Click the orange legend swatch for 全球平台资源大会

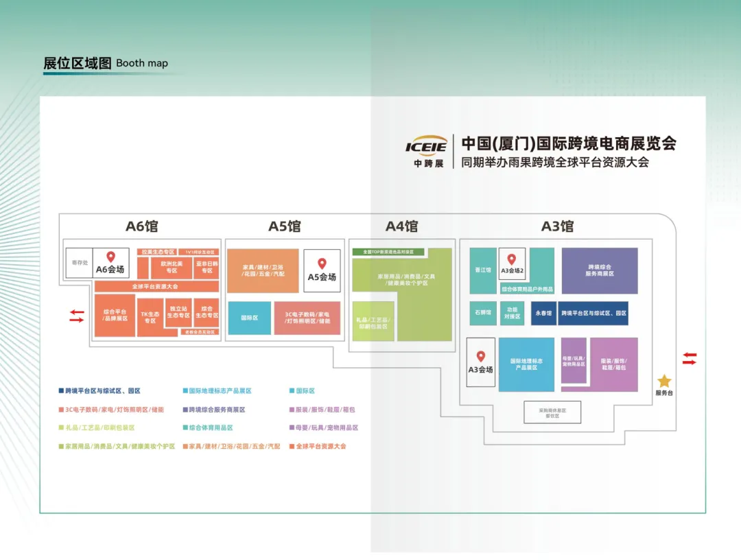pyautogui.click(x=292, y=446)
